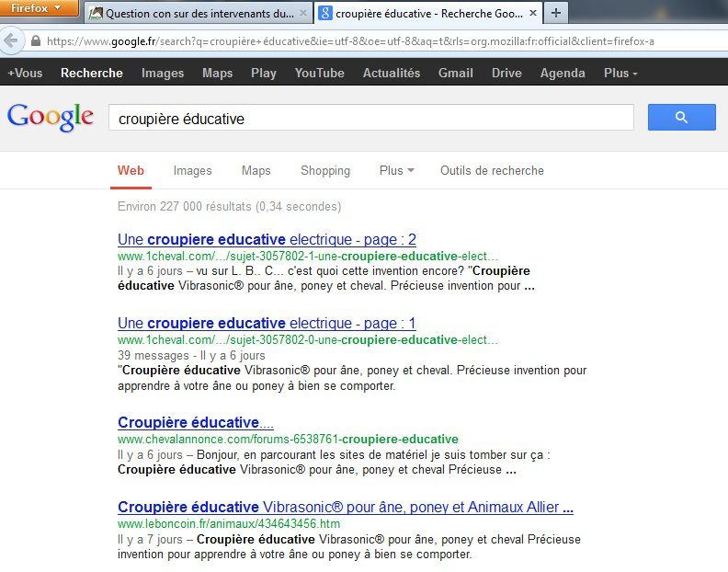
Task: Expand the 'Plus' dropdown under search filters
Action: click(396, 170)
